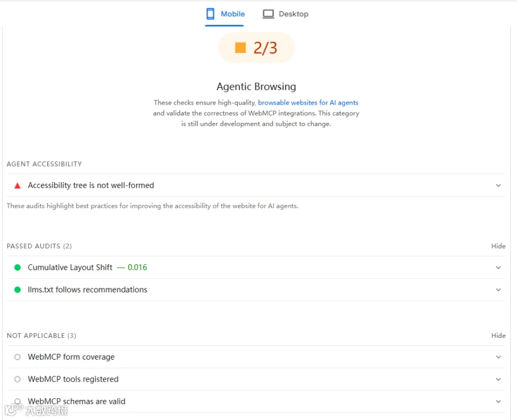Click gray circle beside WebMCP form coverage
This screenshot has width=517, height=420.
[x=17, y=357]
